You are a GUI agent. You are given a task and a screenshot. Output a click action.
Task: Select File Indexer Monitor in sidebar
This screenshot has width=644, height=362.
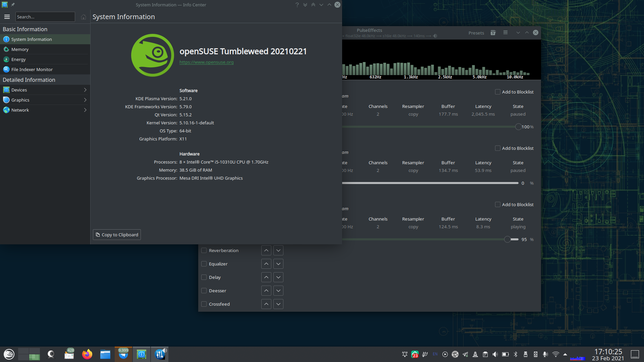click(x=45, y=69)
